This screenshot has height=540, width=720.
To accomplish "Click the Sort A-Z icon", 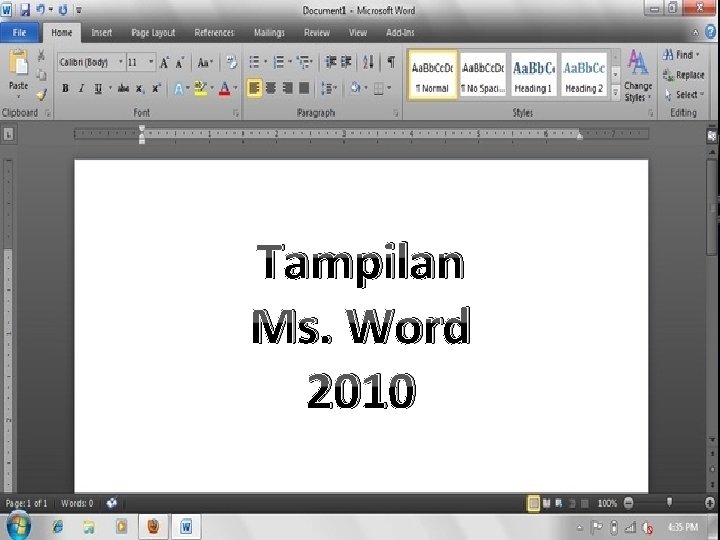I will (x=368, y=62).
